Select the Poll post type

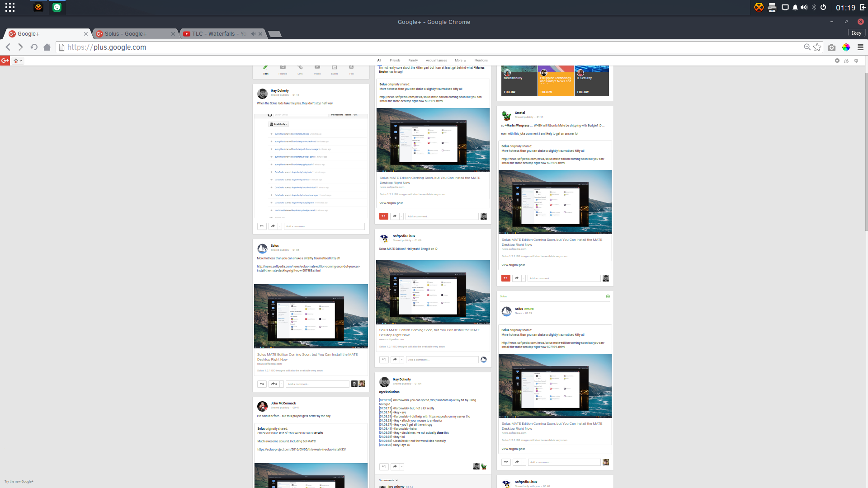pyautogui.click(x=352, y=70)
